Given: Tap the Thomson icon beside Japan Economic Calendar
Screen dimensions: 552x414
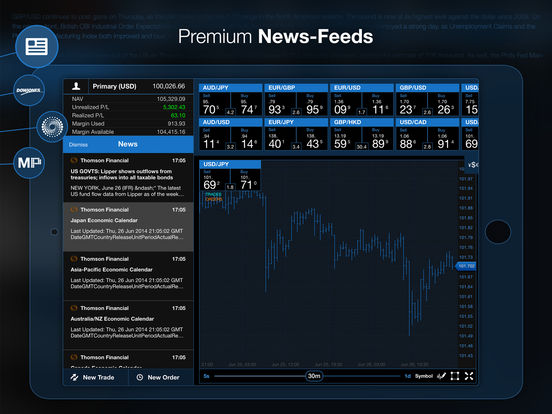Looking at the screenshot, I should tap(74, 210).
